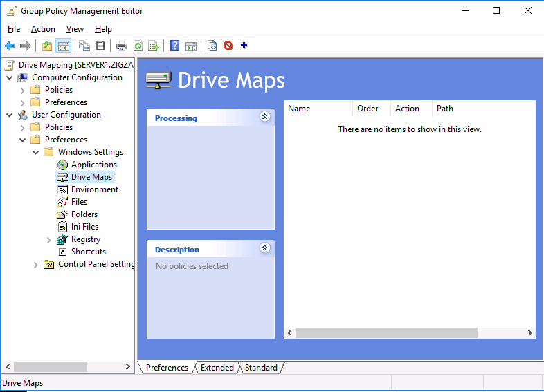Collapse the Processing panel chevron

[264, 116]
